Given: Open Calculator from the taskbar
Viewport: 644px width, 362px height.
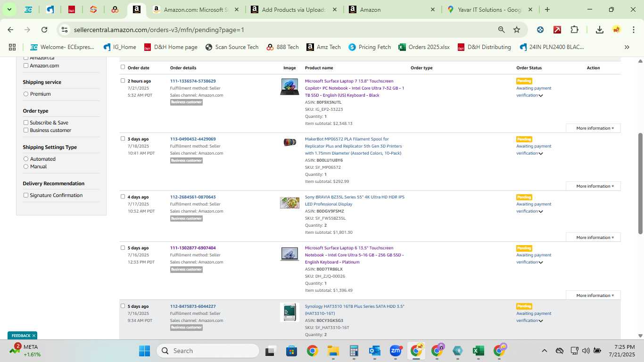Looking at the screenshot, I should point(354,351).
